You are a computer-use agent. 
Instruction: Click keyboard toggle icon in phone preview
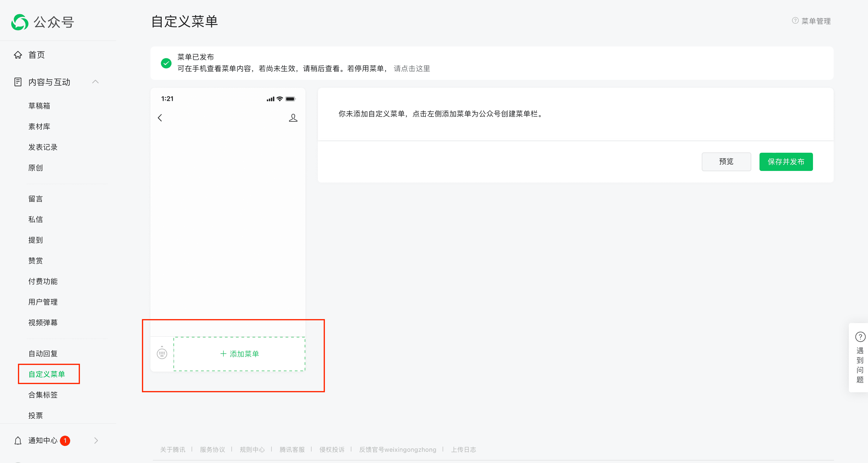coord(162,353)
